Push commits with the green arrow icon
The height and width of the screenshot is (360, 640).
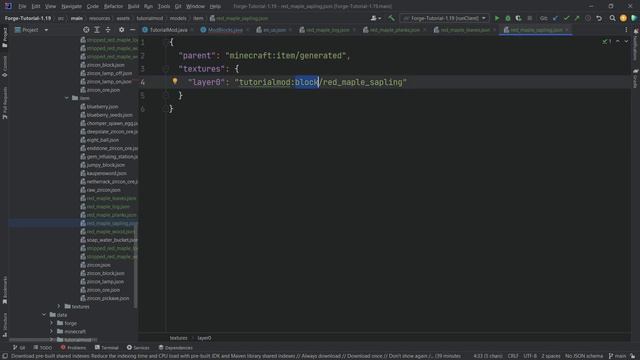pos(577,18)
